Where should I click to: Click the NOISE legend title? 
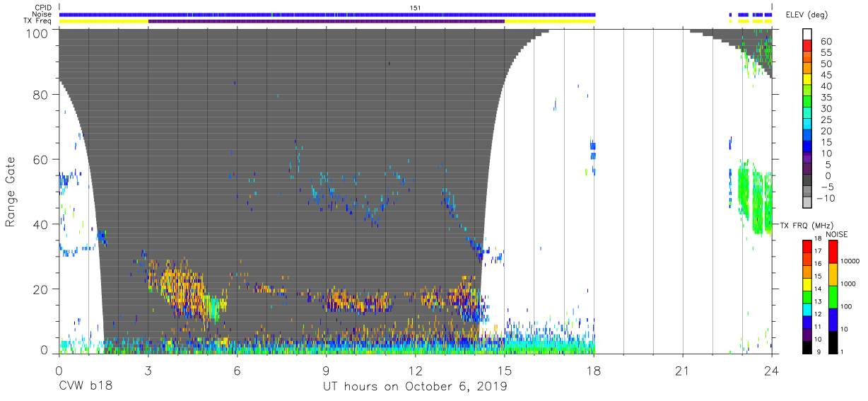(x=838, y=233)
